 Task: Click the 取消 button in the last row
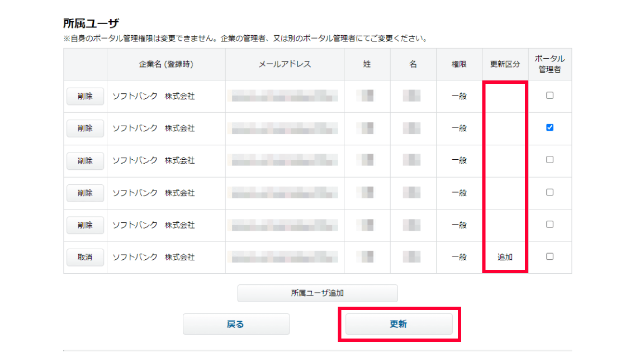pyautogui.click(x=85, y=257)
